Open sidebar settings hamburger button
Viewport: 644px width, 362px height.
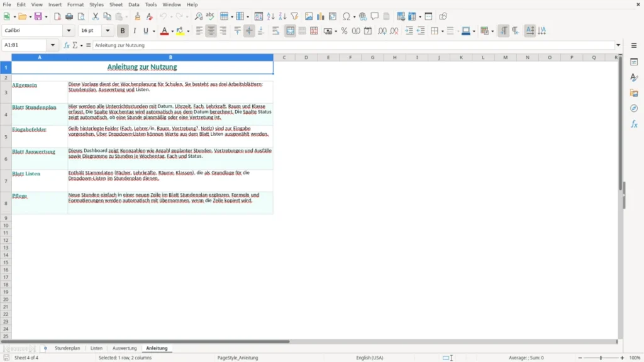click(x=634, y=45)
